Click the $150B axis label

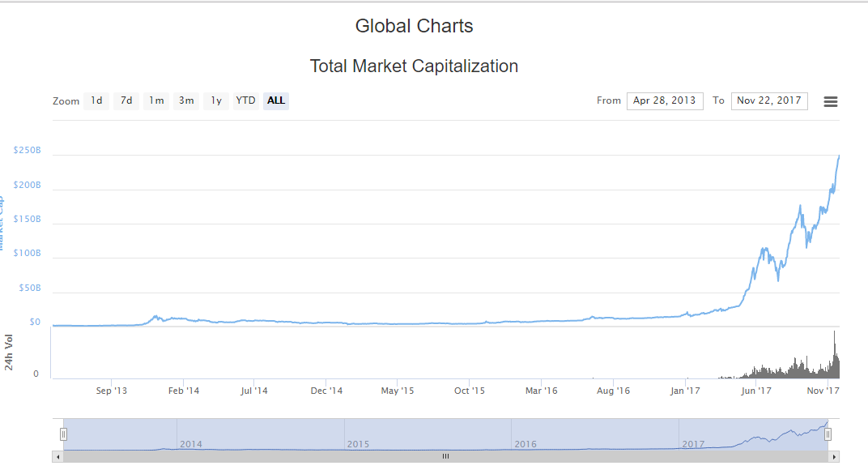coord(28,219)
